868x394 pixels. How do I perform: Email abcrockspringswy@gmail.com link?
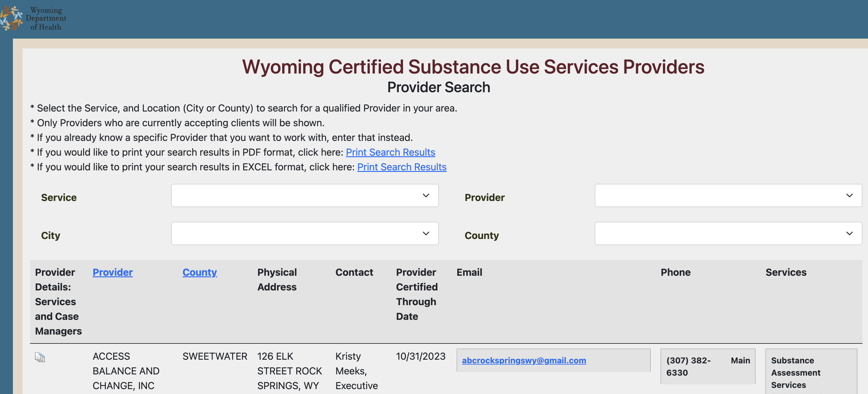524,360
